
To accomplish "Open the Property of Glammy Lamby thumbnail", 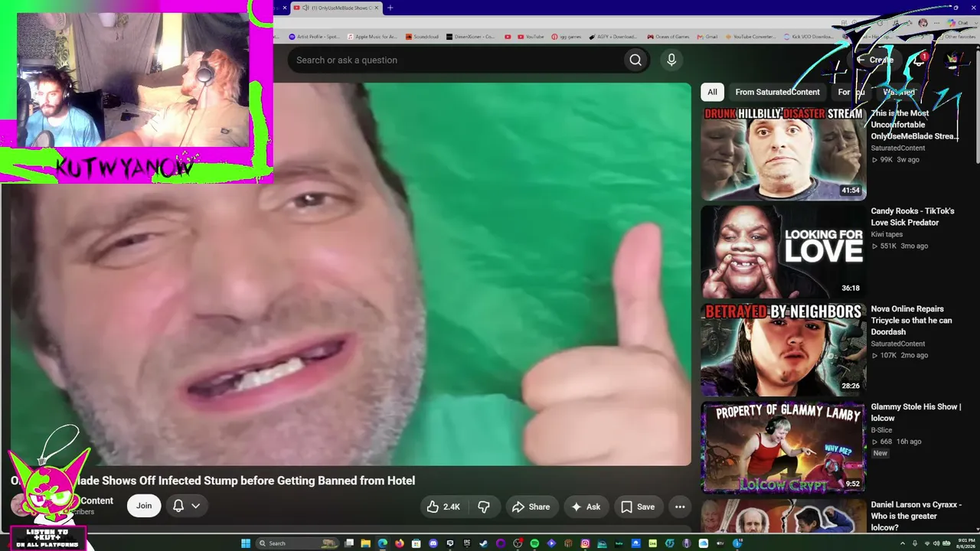I will [783, 448].
